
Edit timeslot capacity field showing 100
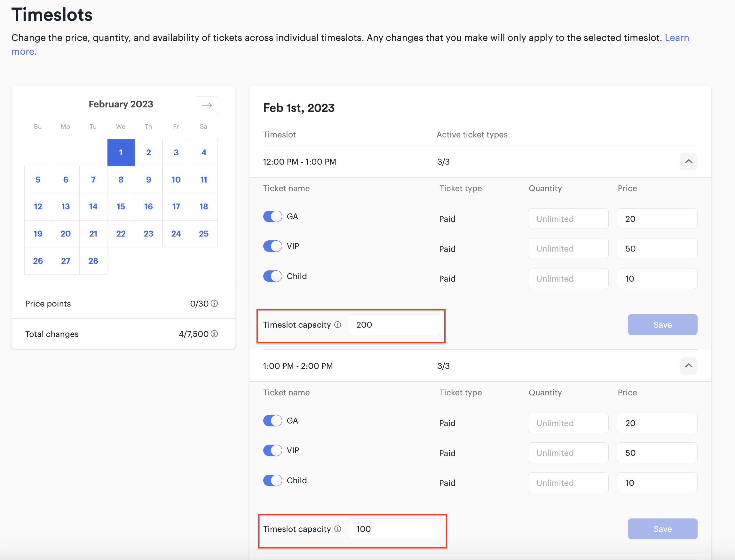pyautogui.click(x=394, y=529)
